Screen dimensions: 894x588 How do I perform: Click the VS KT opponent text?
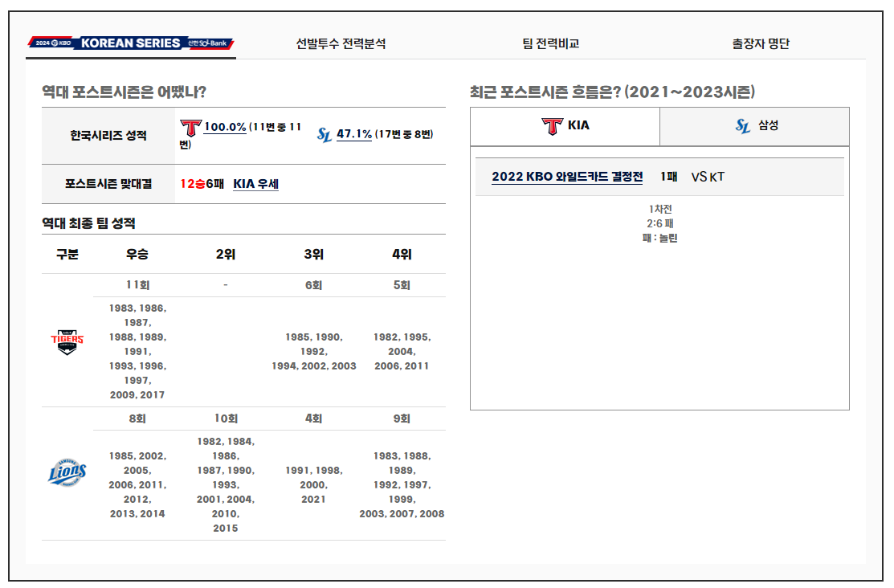(x=708, y=177)
